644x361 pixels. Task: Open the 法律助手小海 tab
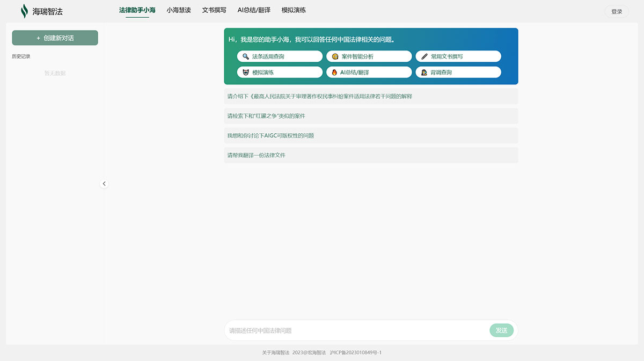click(137, 10)
